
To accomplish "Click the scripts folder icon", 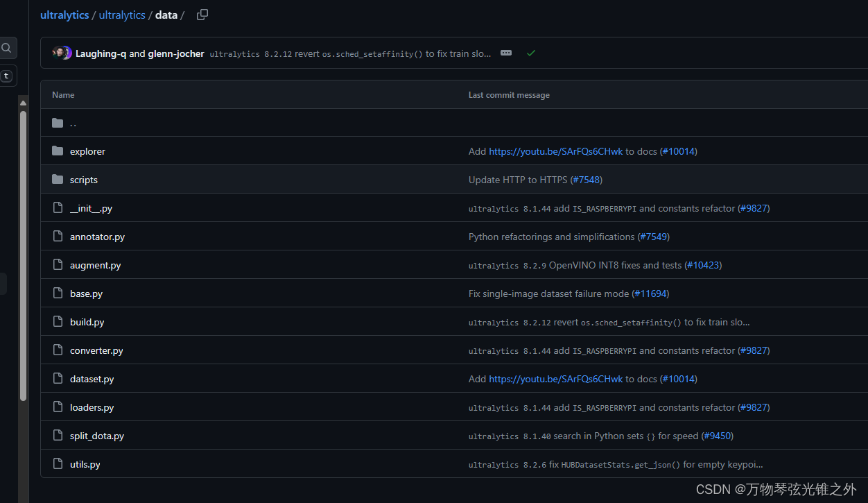I will point(58,180).
